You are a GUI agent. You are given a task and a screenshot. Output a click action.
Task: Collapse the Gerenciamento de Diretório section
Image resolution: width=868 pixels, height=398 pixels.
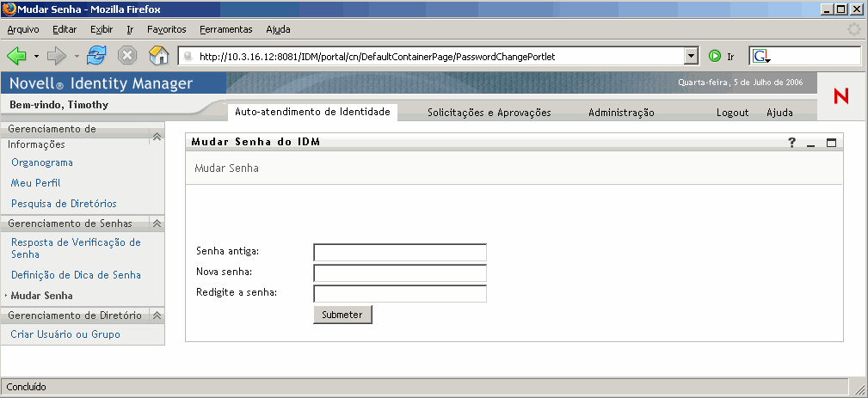pos(157,315)
